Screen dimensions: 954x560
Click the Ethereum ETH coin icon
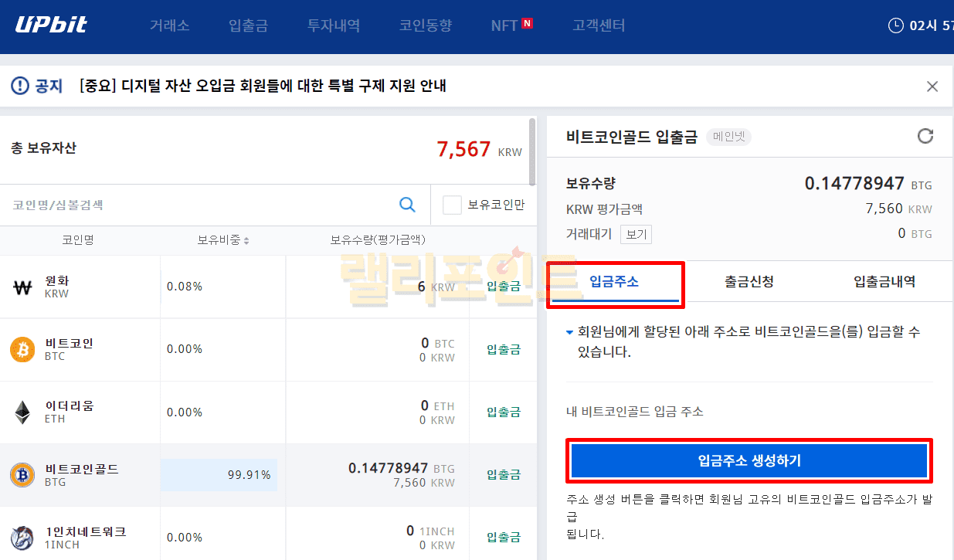click(x=22, y=412)
